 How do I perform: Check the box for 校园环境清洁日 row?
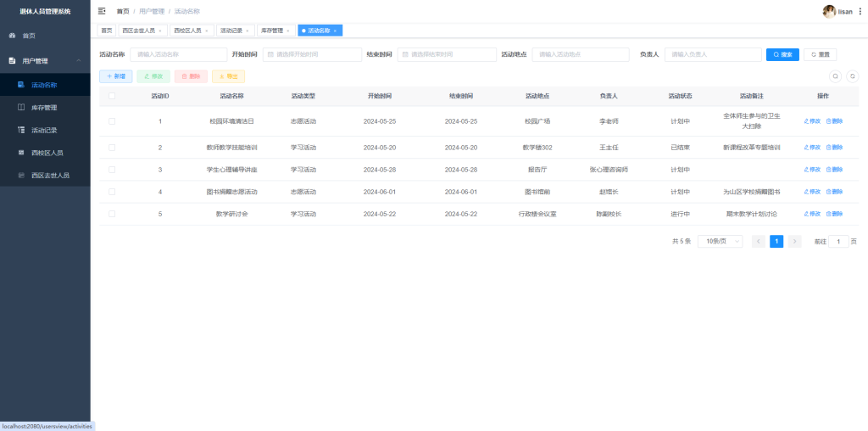(x=112, y=121)
